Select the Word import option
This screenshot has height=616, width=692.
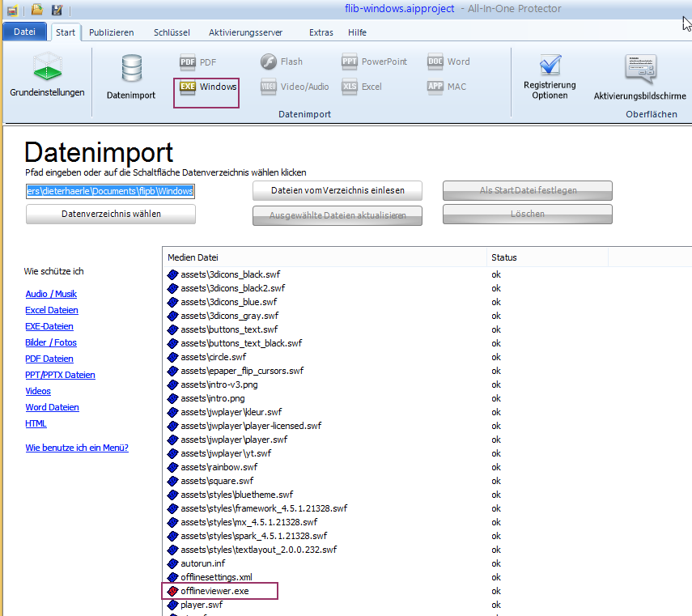448,62
